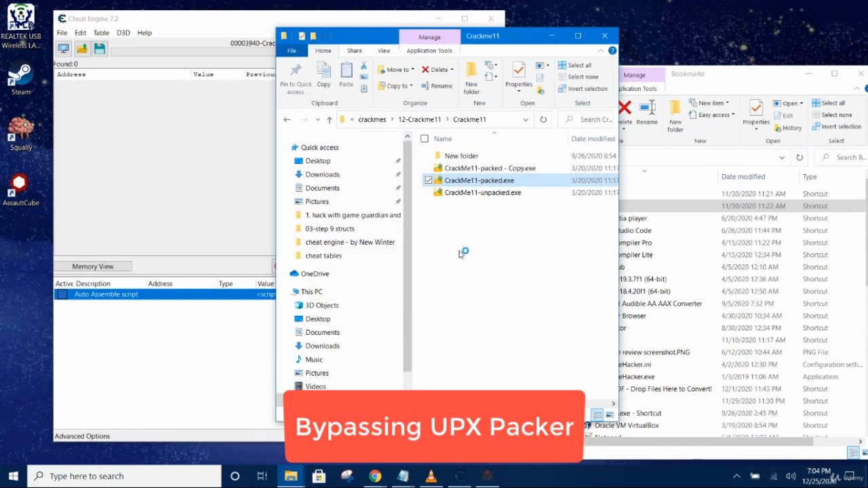Click Cheat Engine's save floppy disk icon
The image size is (868, 488).
coord(100,48)
